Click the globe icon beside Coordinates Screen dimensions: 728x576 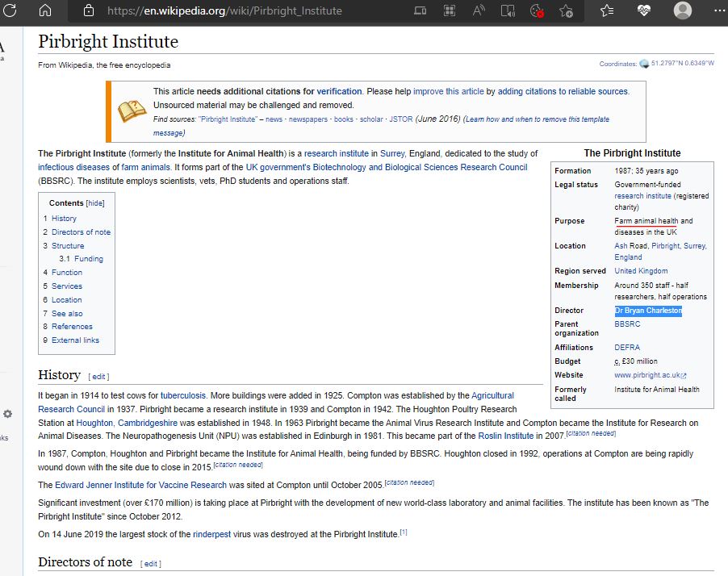[x=644, y=64]
